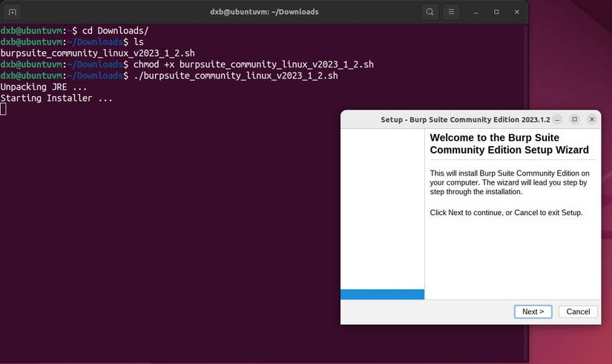The width and height of the screenshot is (612, 364).
Task: Open terminal search with magnifier icon
Action: [430, 12]
